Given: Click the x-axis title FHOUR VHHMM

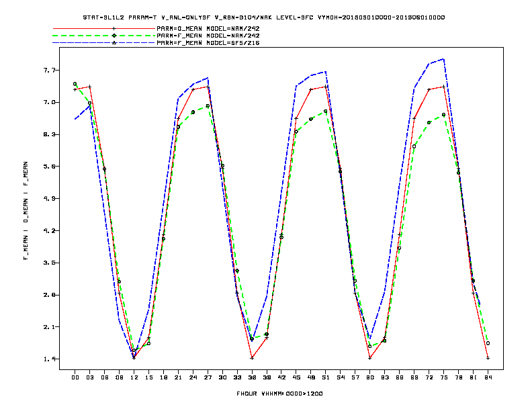Looking at the screenshot, I should click(279, 394).
